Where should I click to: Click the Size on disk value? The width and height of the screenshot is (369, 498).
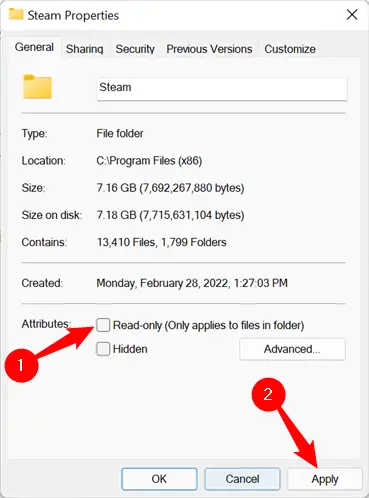[170, 215]
